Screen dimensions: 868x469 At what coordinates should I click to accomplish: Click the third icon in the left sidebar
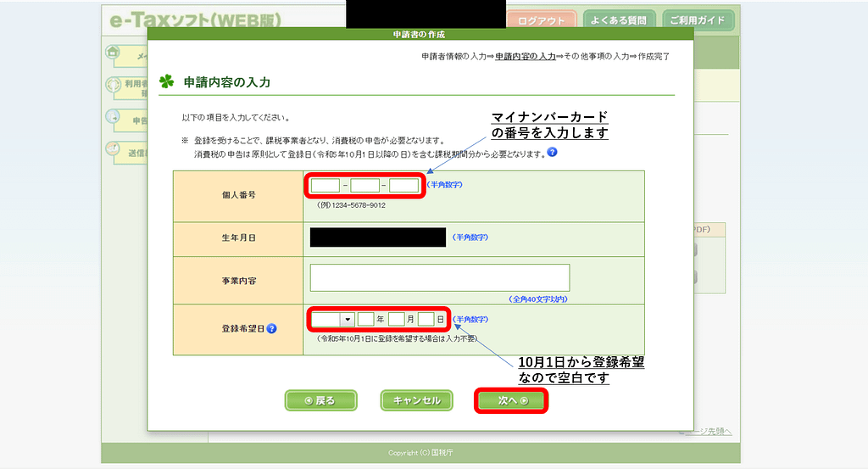pos(113,117)
